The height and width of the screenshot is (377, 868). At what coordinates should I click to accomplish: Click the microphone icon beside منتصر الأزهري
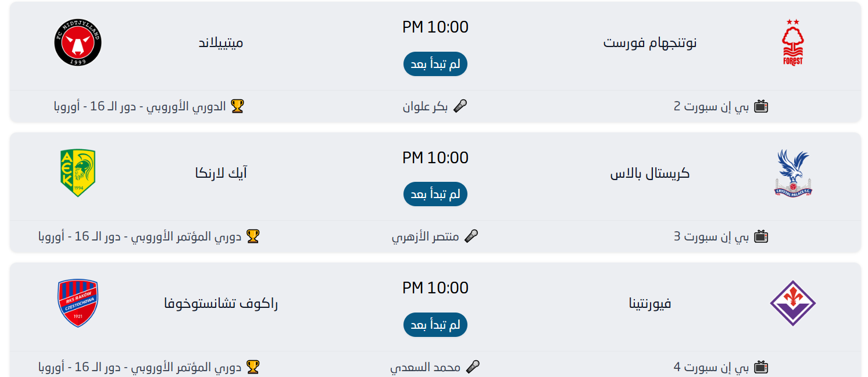tap(471, 236)
